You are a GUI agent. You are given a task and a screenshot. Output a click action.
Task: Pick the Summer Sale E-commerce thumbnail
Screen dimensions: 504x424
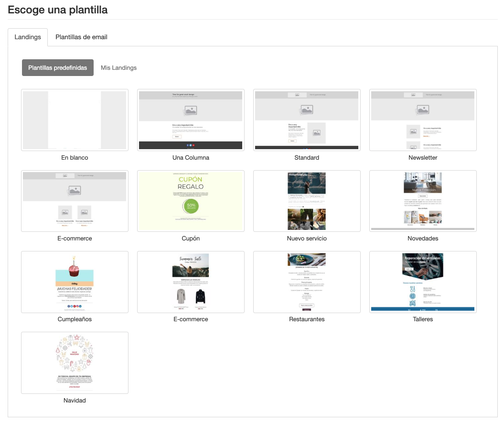click(191, 282)
